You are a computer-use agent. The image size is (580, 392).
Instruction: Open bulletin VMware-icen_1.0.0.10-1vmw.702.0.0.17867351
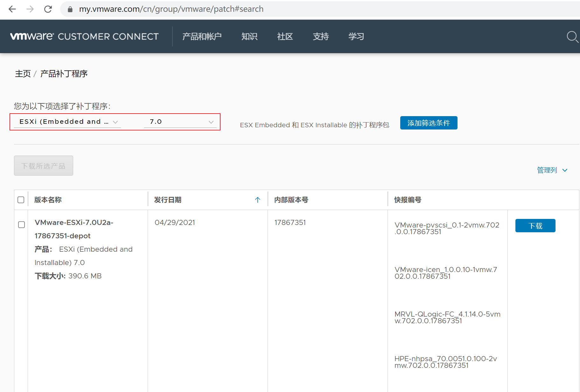pos(445,273)
